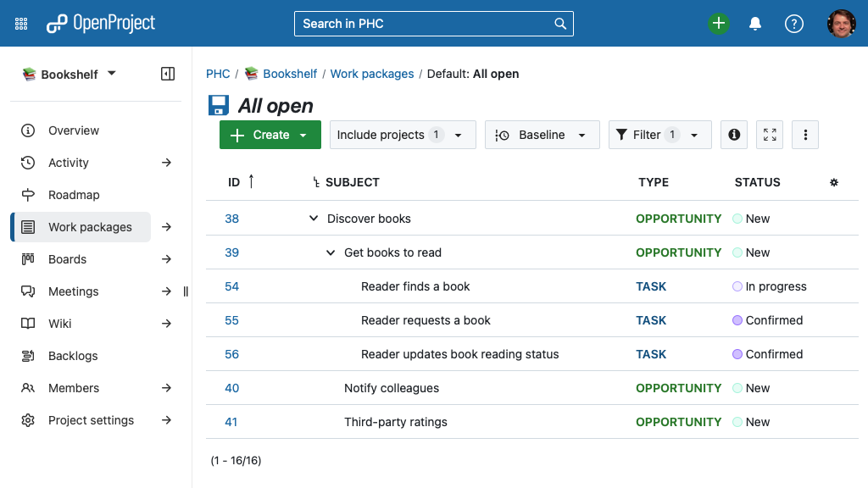This screenshot has height=488, width=868.
Task: Open notifications bell icon
Action: pyautogui.click(x=755, y=23)
